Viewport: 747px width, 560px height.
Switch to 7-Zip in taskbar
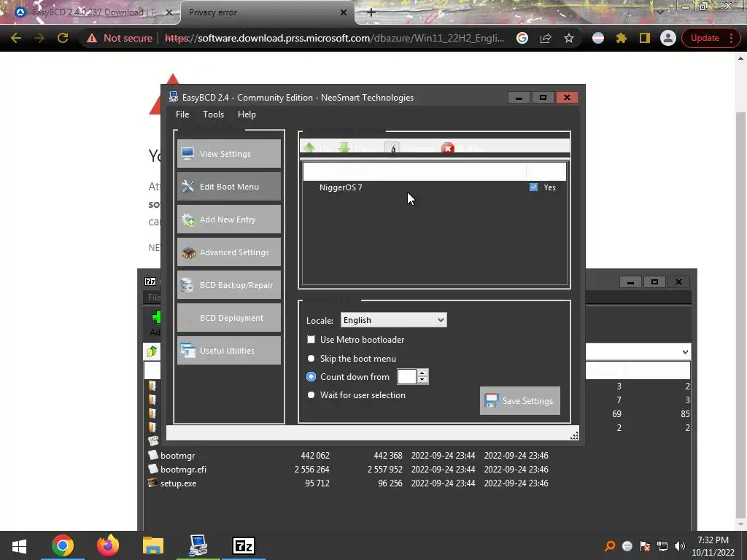coord(244,545)
